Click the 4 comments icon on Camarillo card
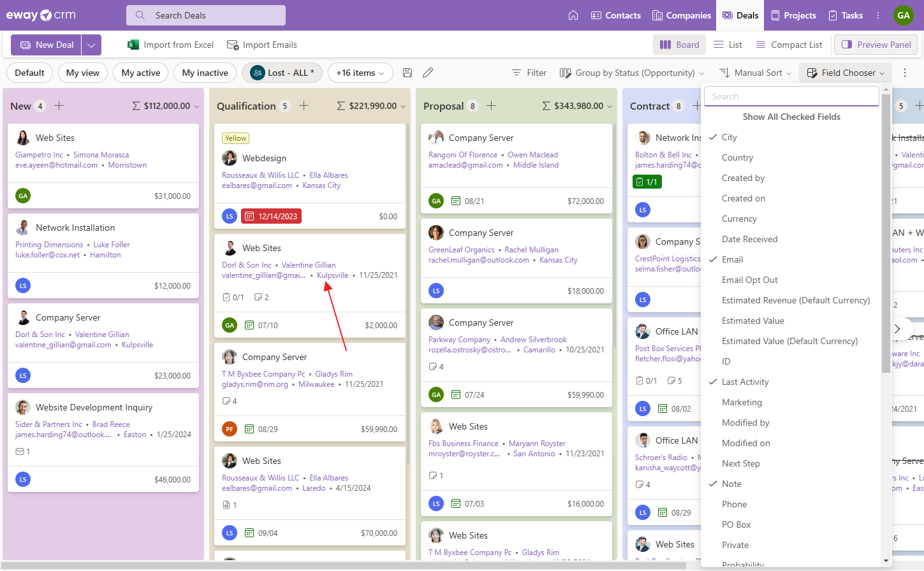Viewport: 924px width, 571px height. [436, 366]
